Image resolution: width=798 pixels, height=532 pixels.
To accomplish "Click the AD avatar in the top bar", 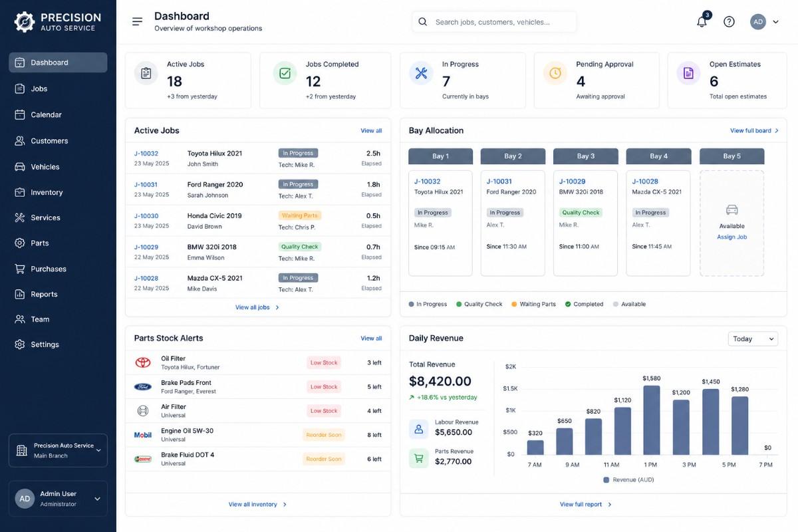I will pos(758,21).
